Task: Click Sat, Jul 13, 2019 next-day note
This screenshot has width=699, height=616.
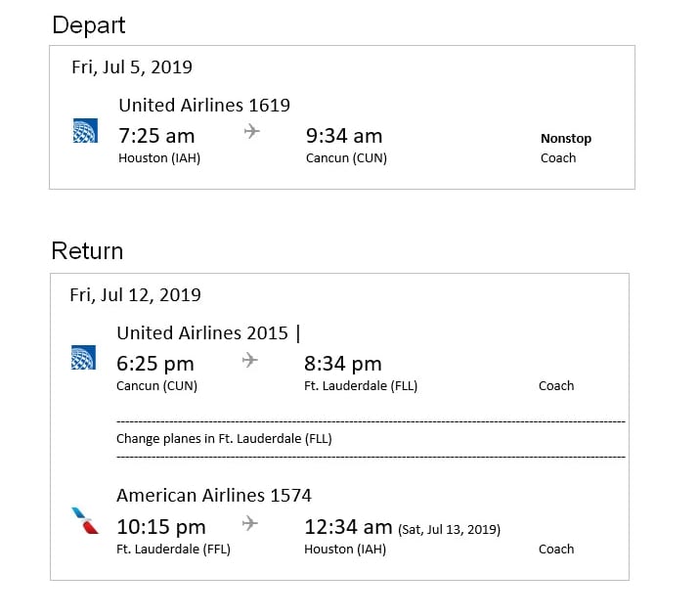Action: [450, 530]
